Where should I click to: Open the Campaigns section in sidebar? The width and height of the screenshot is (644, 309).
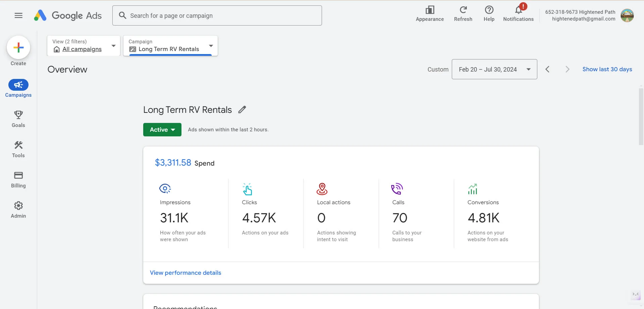tap(18, 88)
